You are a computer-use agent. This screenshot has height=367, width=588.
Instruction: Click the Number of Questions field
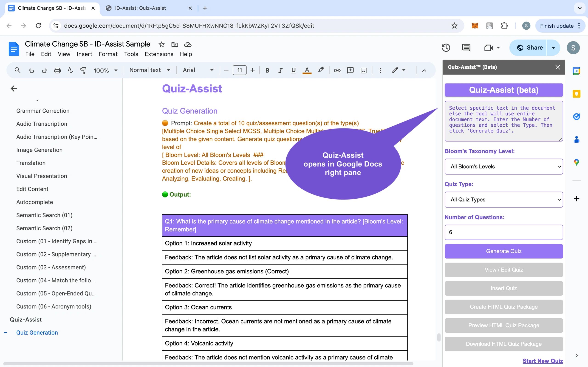[x=503, y=232]
